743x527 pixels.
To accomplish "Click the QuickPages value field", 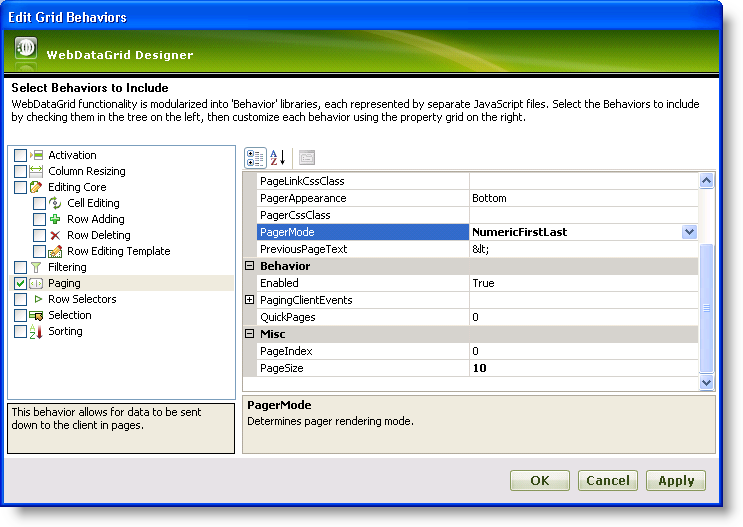I will [584, 317].
